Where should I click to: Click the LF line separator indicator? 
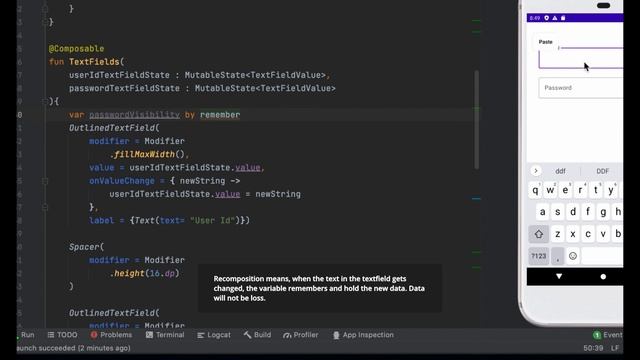[615, 348]
